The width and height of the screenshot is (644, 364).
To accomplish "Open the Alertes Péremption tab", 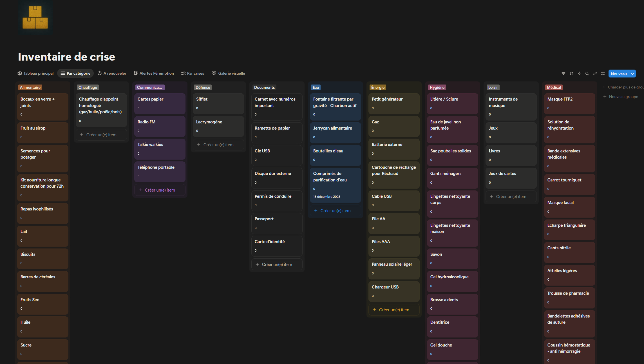I will point(153,73).
